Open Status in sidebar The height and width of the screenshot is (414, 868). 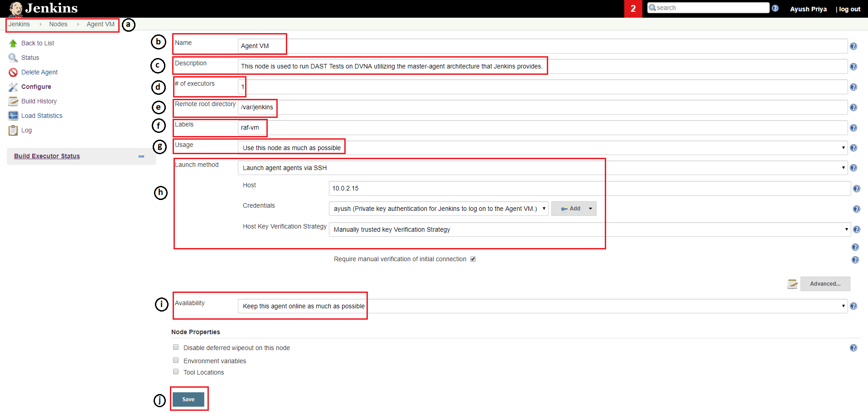tap(30, 58)
